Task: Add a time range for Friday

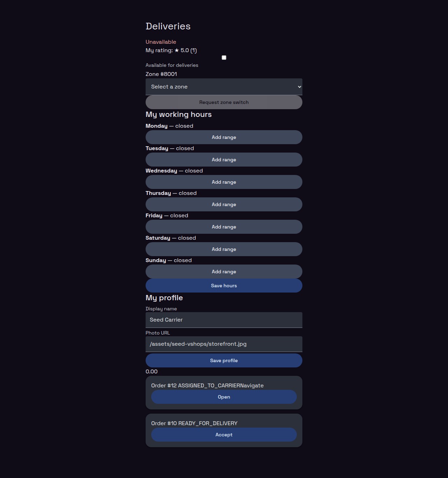Action: [224, 227]
